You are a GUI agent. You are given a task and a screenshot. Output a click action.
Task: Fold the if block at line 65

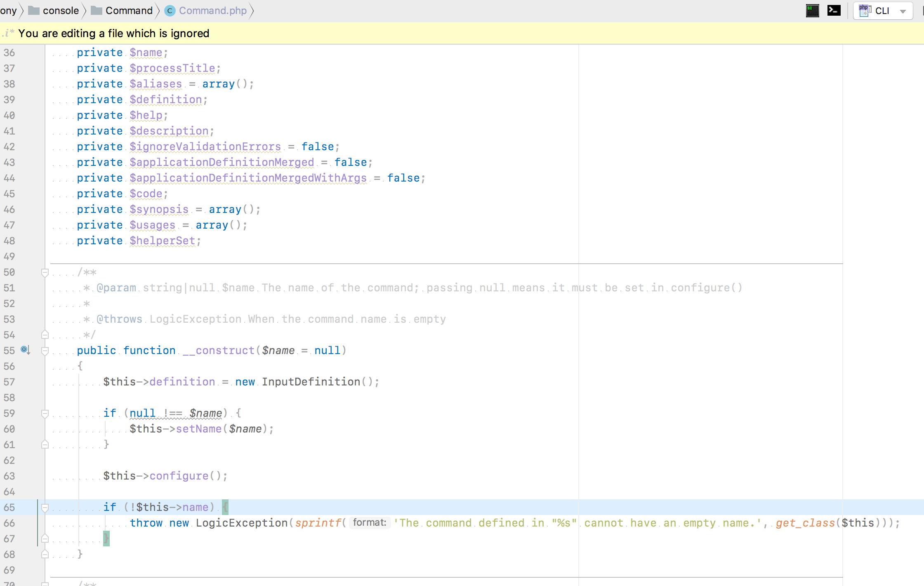[45, 508]
